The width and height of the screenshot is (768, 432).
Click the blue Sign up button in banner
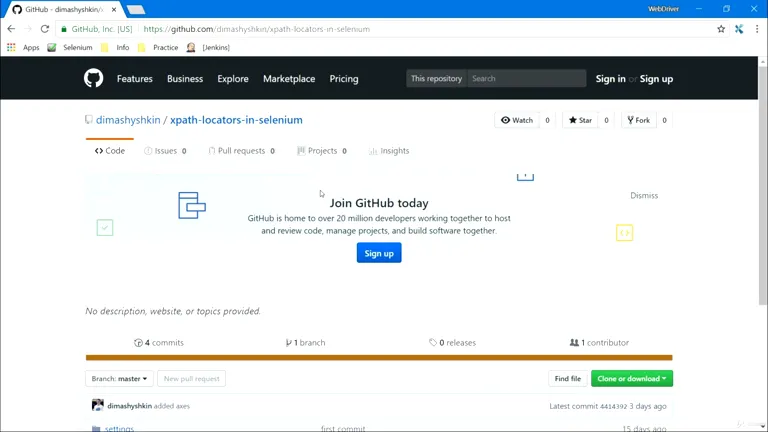(x=379, y=253)
